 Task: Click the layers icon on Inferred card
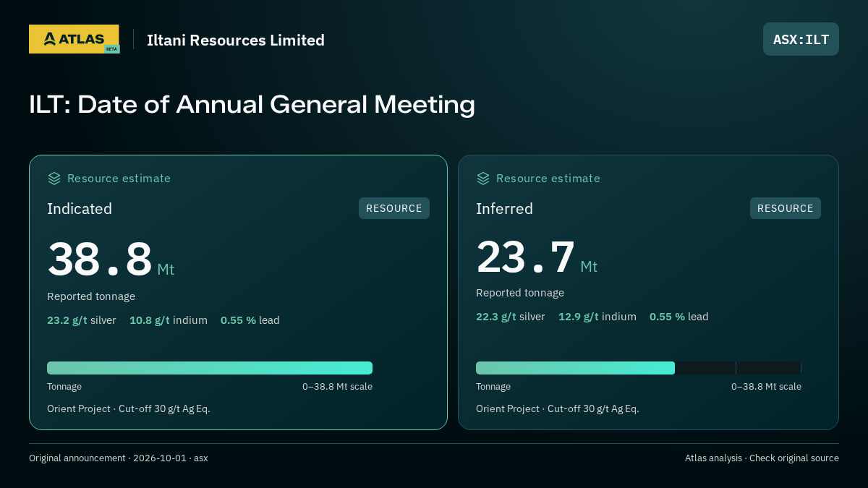click(483, 178)
